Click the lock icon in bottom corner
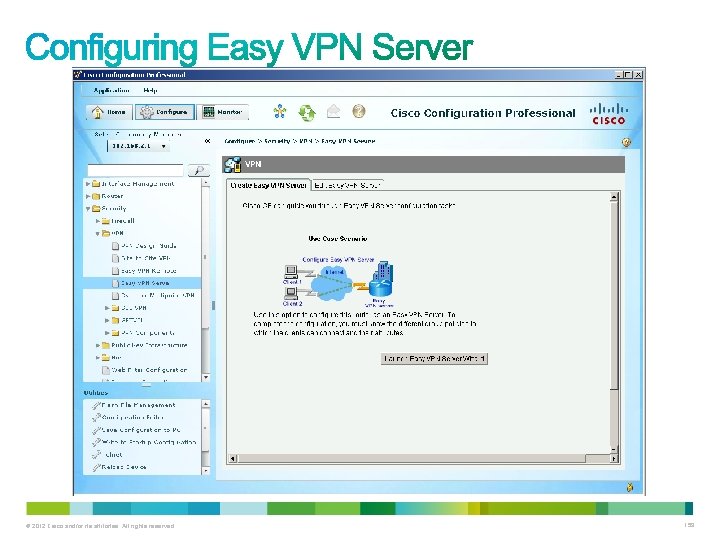 tap(630, 487)
